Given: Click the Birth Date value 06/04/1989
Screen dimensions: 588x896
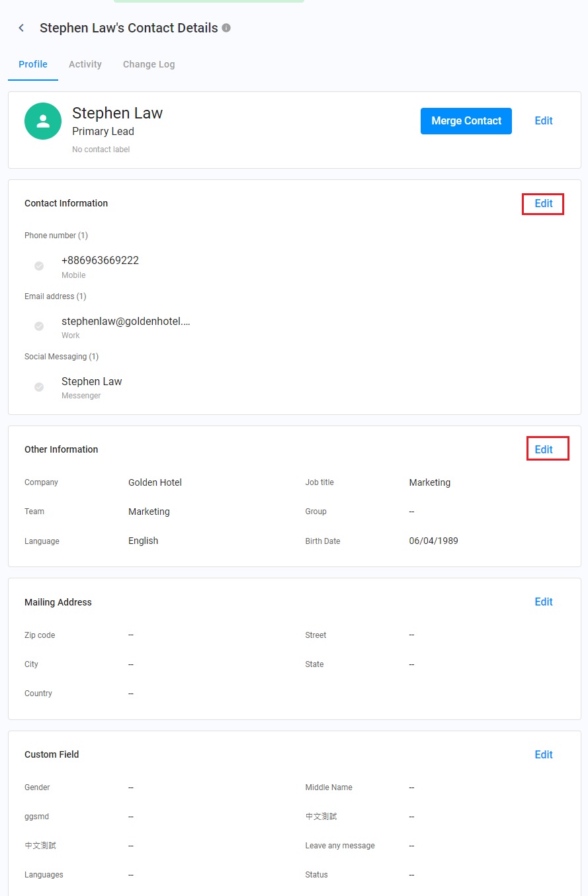Looking at the screenshot, I should (433, 541).
